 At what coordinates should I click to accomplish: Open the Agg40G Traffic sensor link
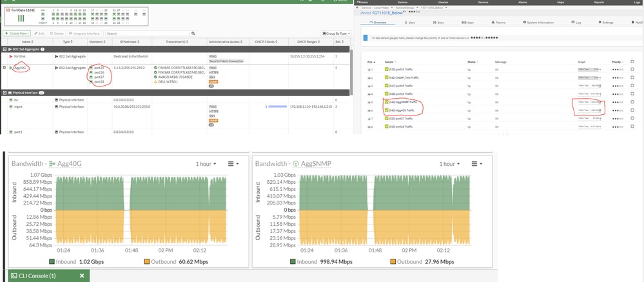[403, 110]
